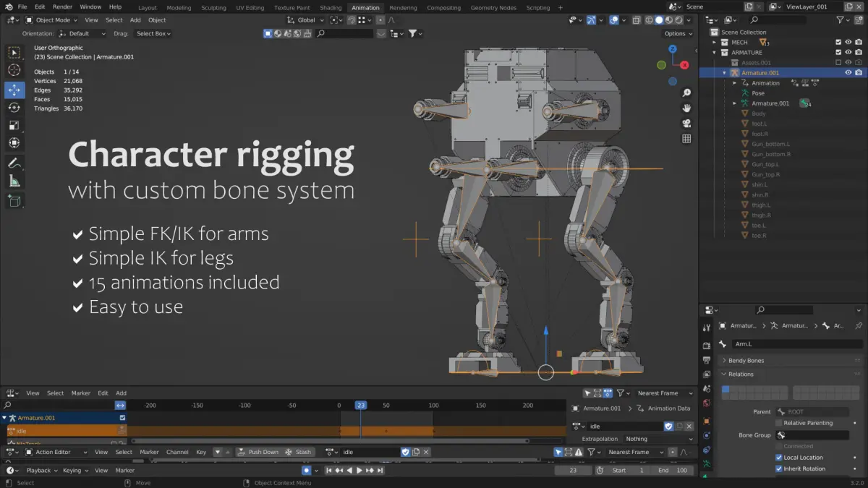
Task: Select solid viewport shading mode
Action: (659, 20)
